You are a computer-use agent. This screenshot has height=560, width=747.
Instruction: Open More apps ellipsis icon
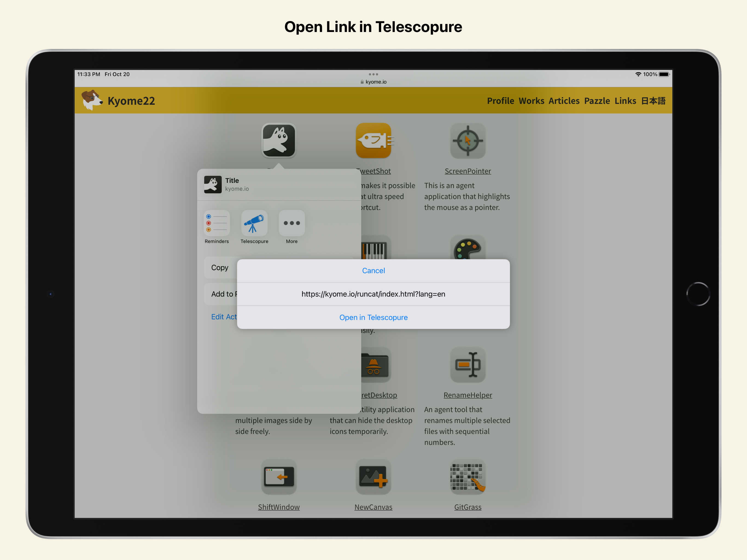click(292, 223)
